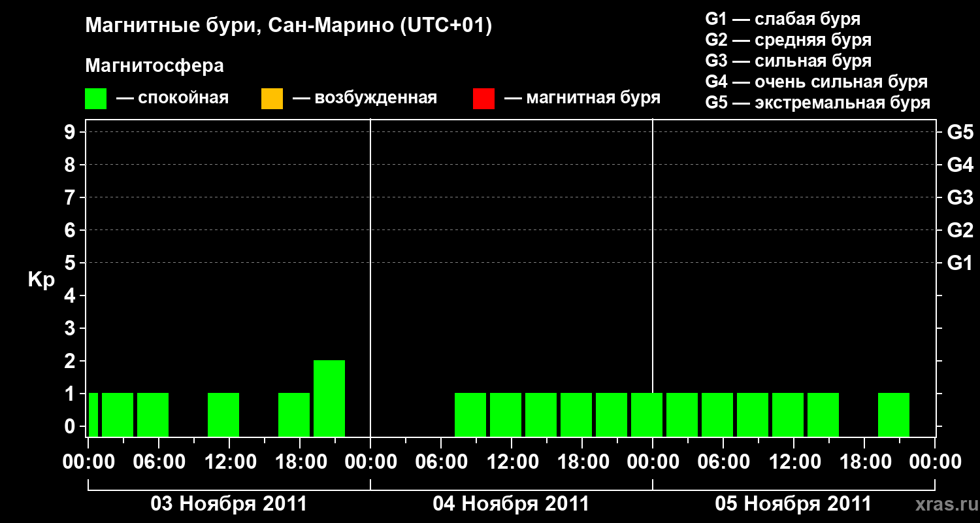Click 'G1 — слабая буря' legend line
This screenshot has width=980, height=523.
[783, 19]
